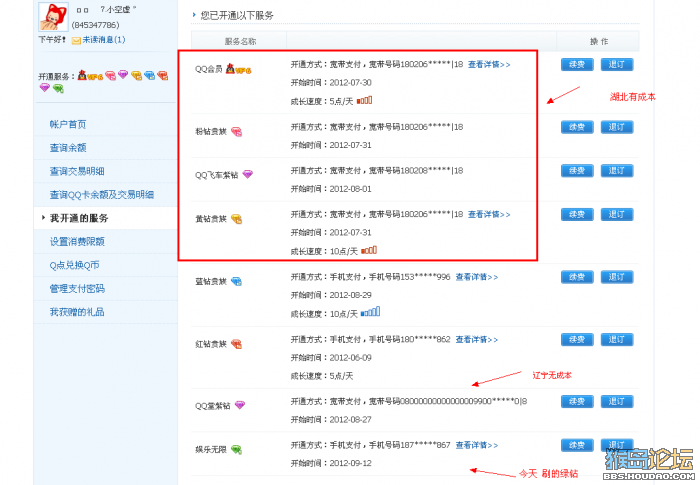This screenshot has width=700, height=485.
Task: Click the 操作 column header
Action: [599, 42]
